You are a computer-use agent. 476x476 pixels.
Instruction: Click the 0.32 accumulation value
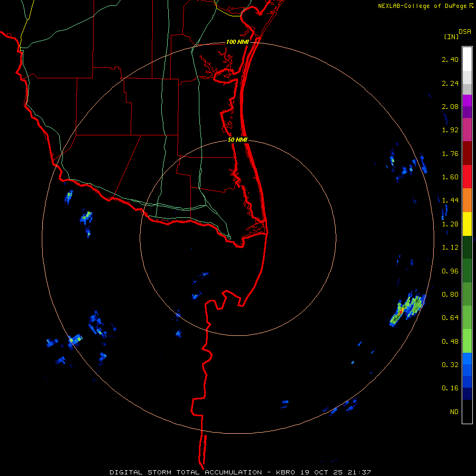point(450,364)
